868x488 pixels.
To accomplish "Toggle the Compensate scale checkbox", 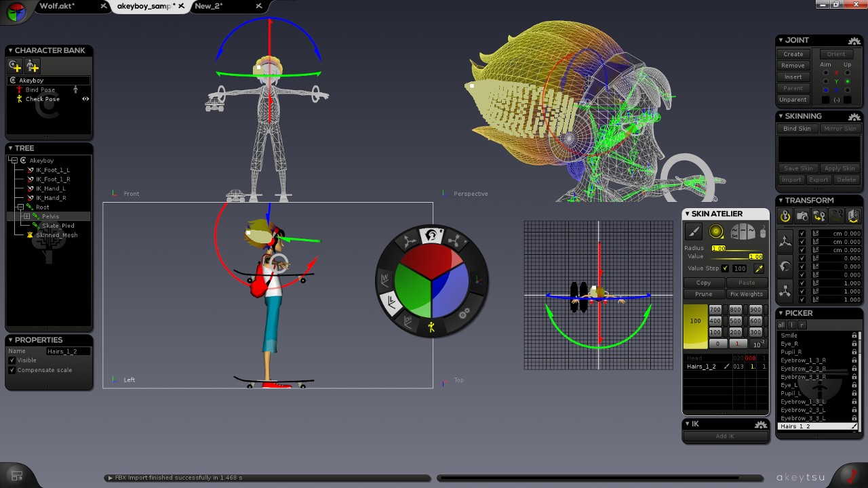I will (x=12, y=370).
